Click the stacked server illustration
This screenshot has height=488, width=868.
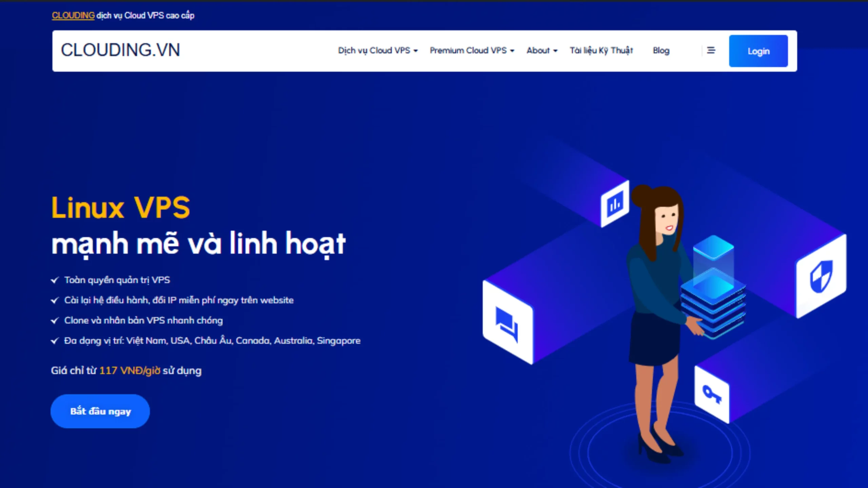[x=713, y=287]
